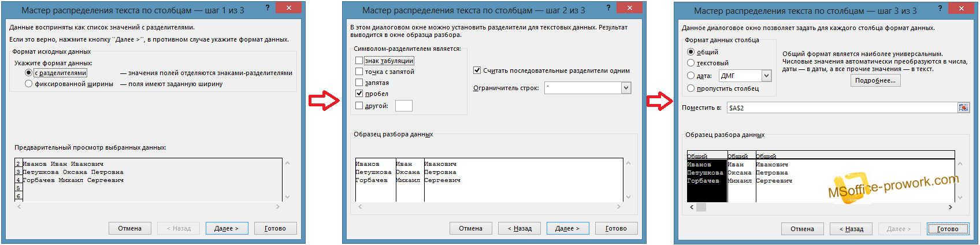The width and height of the screenshot is (980, 245).
Task: Click the help question mark in step 2 dialog
Action: point(608,8)
